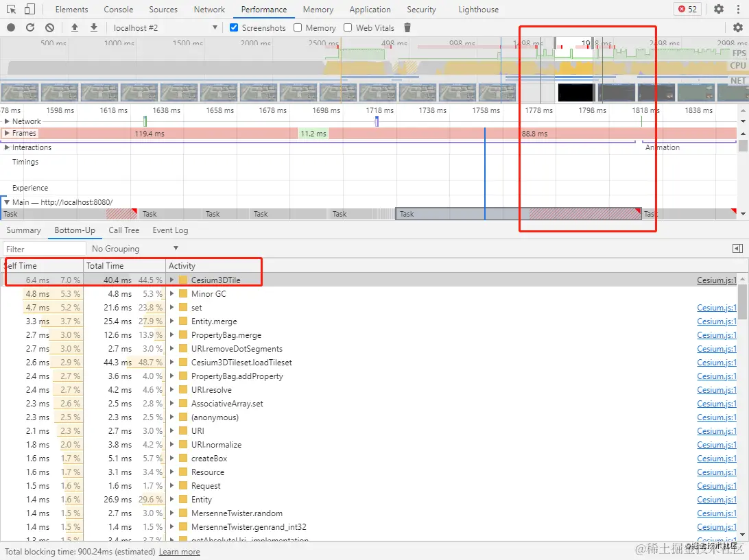
Task: Enable the Memory checkbox
Action: tap(298, 27)
